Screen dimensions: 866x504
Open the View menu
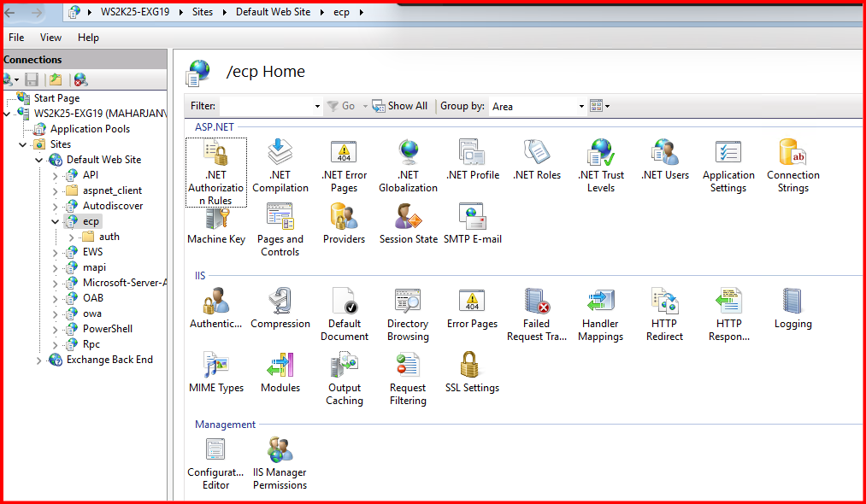coord(50,38)
